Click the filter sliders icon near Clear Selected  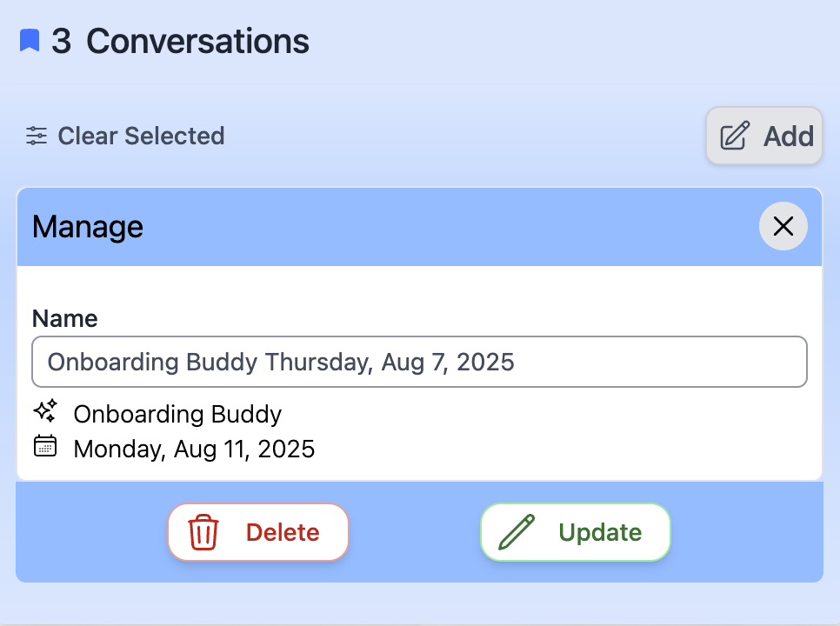tap(36, 136)
